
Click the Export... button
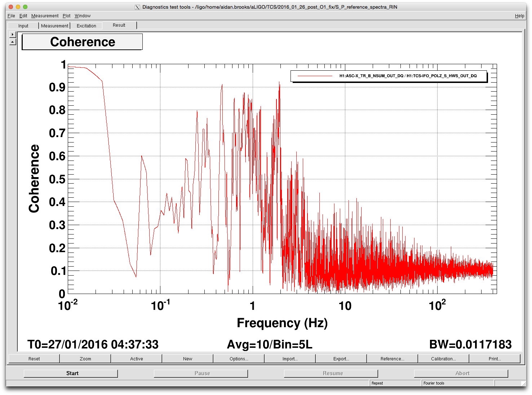tap(341, 359)
